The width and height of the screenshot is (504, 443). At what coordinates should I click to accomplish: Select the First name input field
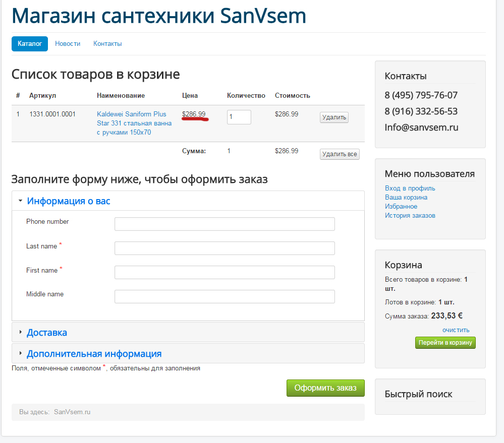[225, 272]
